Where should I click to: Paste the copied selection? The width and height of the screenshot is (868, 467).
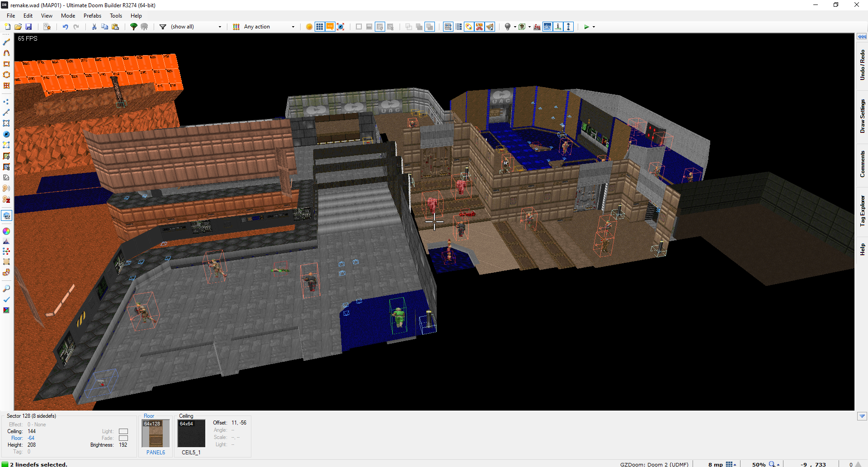point(115,27)
